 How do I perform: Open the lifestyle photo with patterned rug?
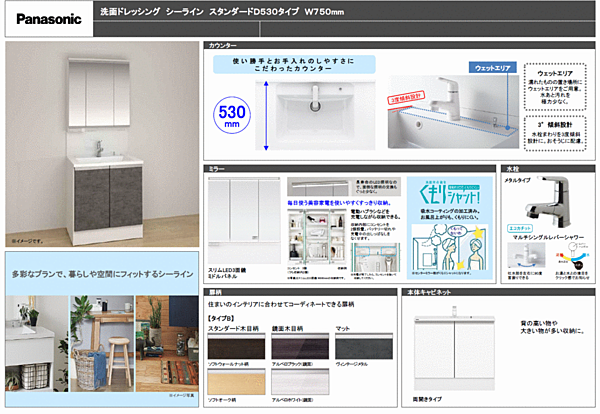coord(167,343)
